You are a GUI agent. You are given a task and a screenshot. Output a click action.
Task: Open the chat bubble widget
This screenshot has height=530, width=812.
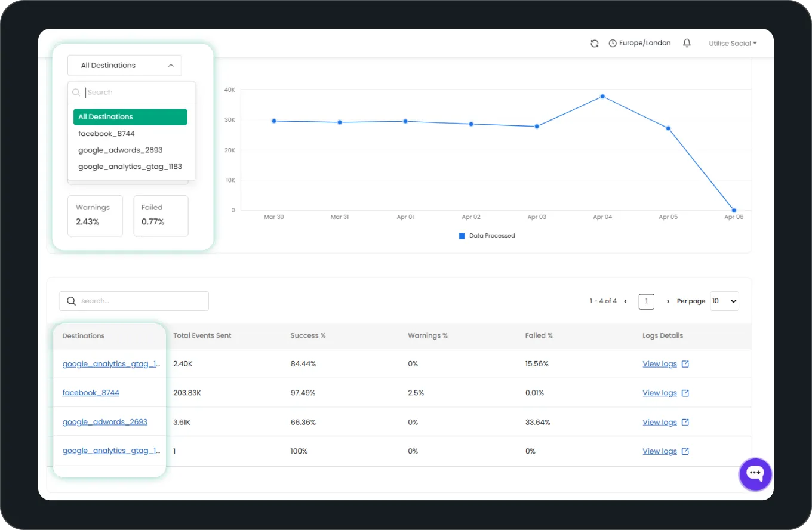(x=755, y=474)
